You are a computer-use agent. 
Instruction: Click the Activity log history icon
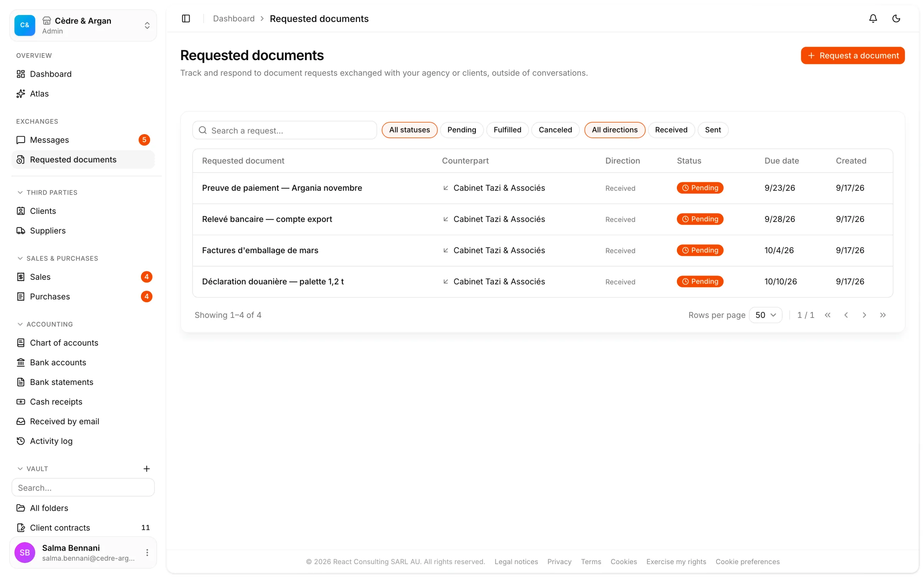coord(21,441)
